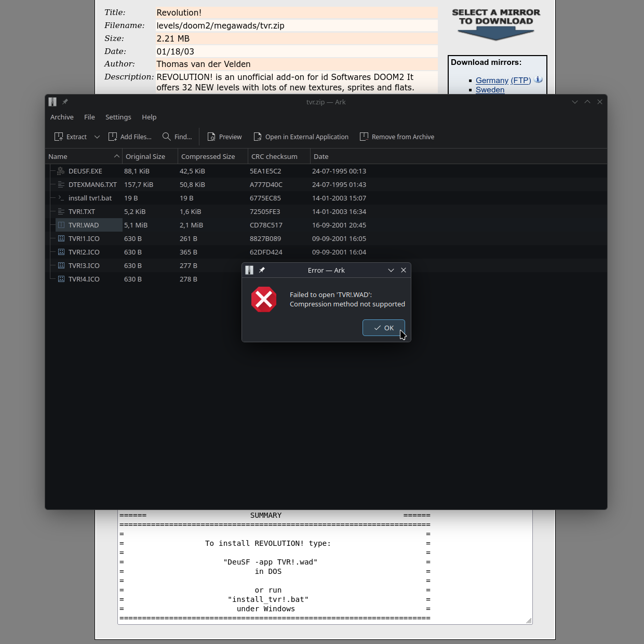Click the Sweden mirror link
The image size is (644, 644).
(490, 89)
